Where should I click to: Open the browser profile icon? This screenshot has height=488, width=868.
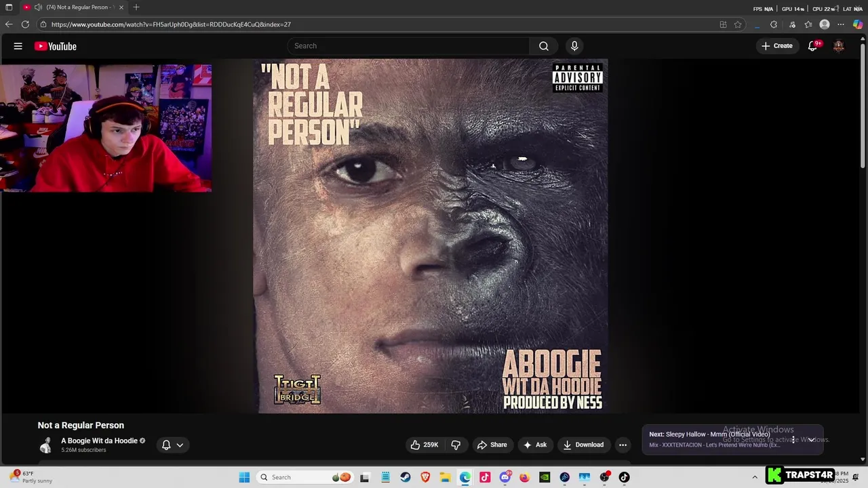pos(825,24)
